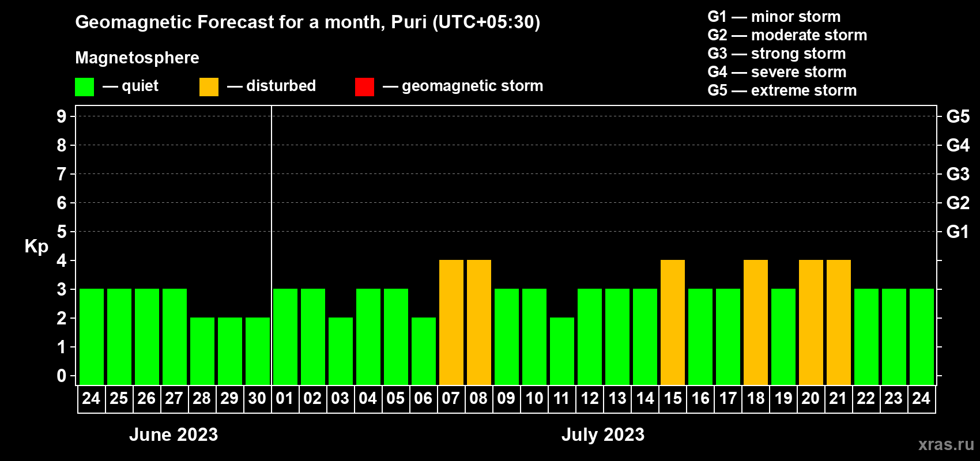Screen dimensions: 980x461
Task: Click the G1 label on right axis
Action: [958, 232]
